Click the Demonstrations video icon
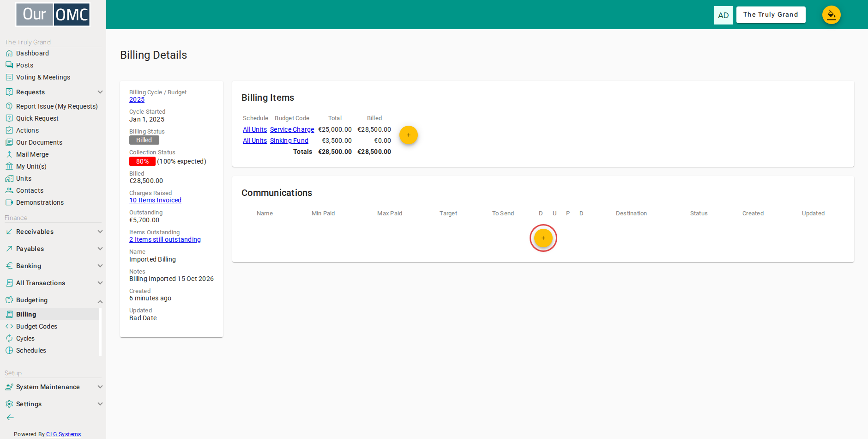Screen dimensions: 868x439 click(x=9, y=202)
